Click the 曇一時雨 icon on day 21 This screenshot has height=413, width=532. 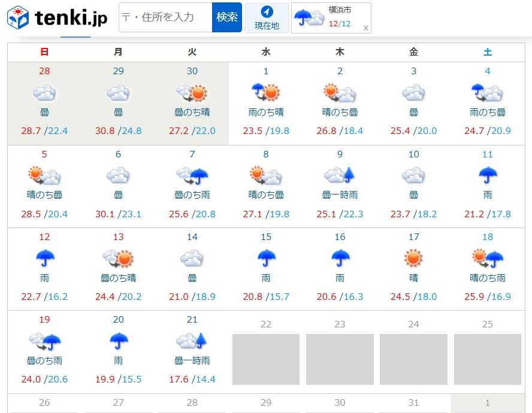[192, 341]
